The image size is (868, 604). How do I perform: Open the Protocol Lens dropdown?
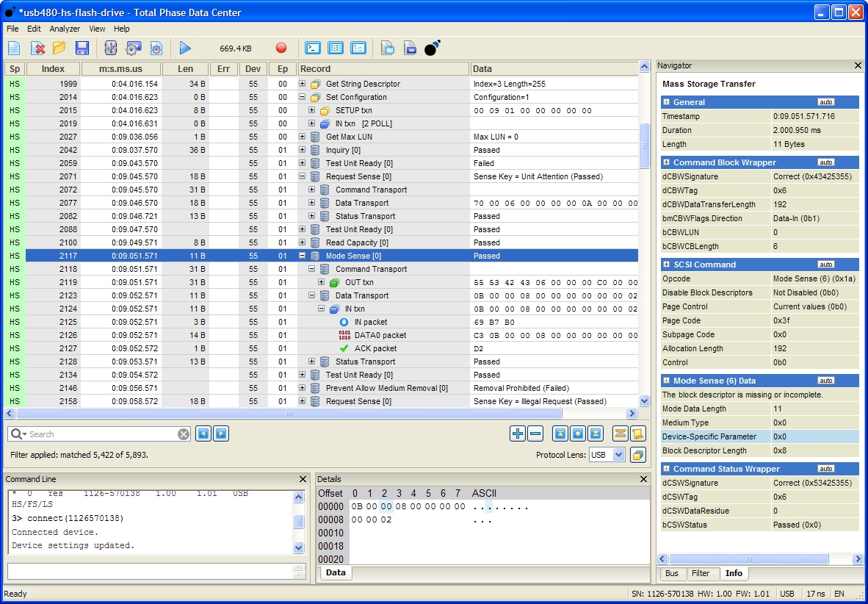pos(618,455)
